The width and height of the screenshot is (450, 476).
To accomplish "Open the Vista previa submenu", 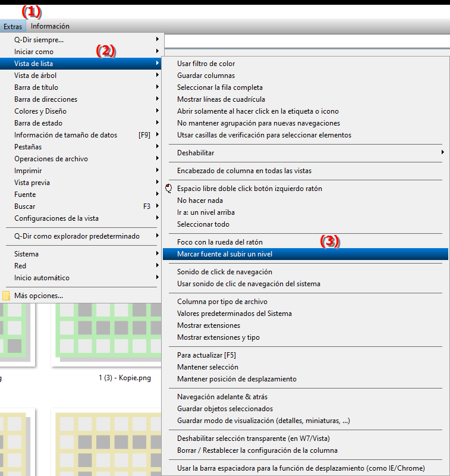I will [x=82, y=183].
